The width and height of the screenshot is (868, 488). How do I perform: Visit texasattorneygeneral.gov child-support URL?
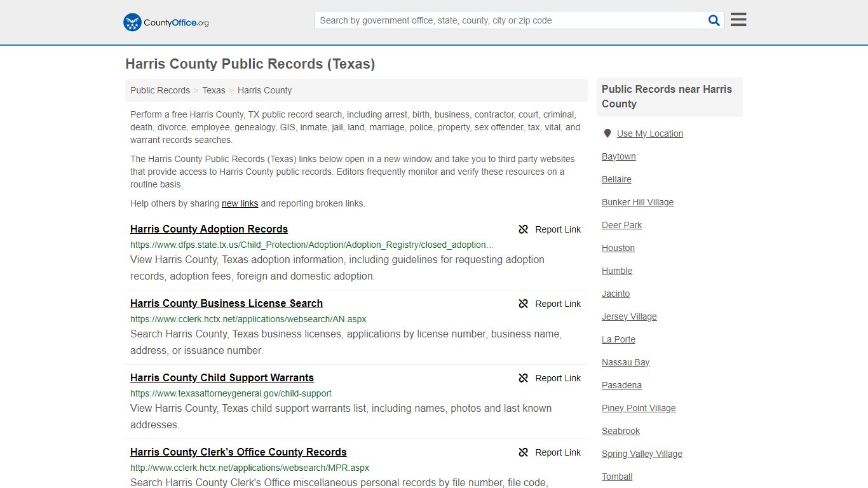[231, 393]
